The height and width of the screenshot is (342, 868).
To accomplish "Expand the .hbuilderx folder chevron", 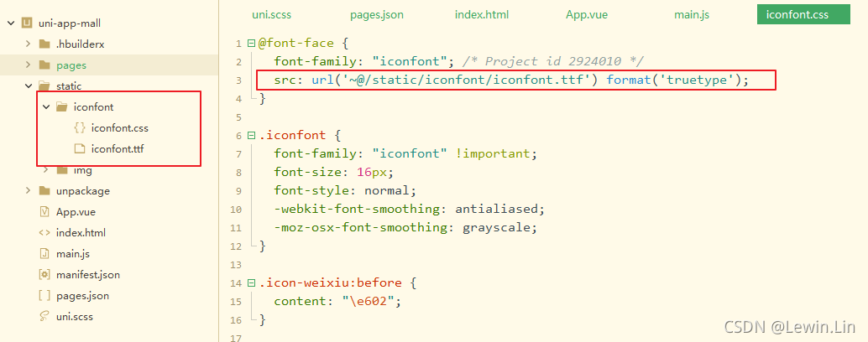I will point(28,44).
